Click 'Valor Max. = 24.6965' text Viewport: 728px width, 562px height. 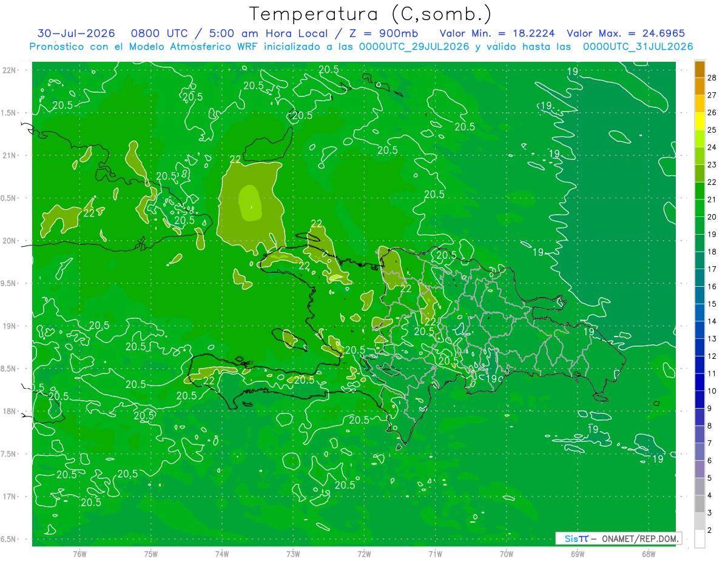pos(626,33)
